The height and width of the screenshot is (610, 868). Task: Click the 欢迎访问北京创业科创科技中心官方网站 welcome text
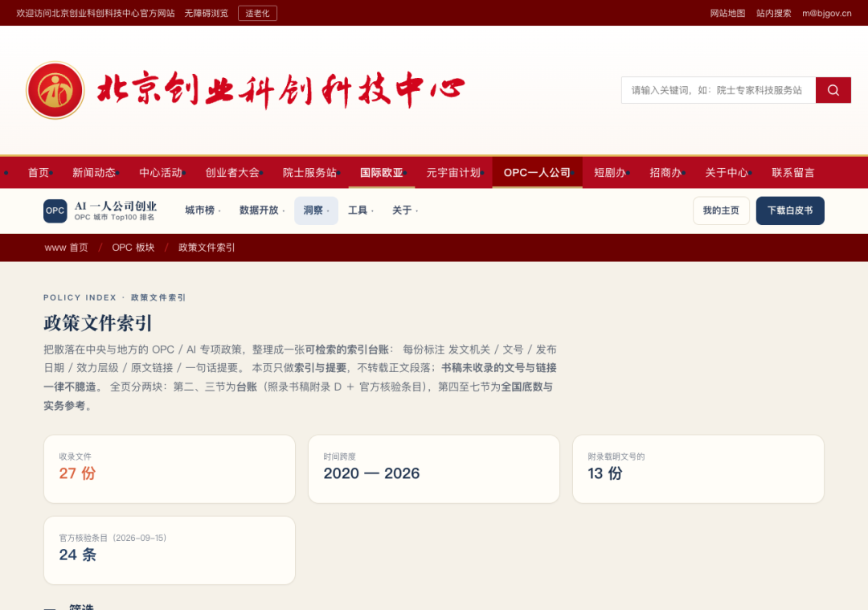[x=95, y=14]
